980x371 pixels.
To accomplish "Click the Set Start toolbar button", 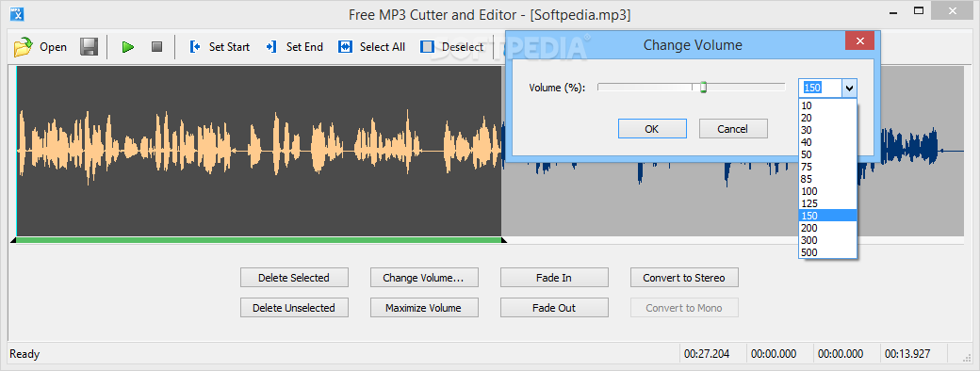I will (220, 47).
